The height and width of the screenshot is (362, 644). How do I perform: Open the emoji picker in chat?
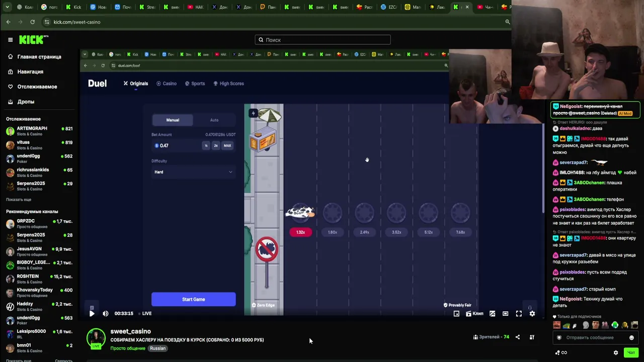pos(631,337)
